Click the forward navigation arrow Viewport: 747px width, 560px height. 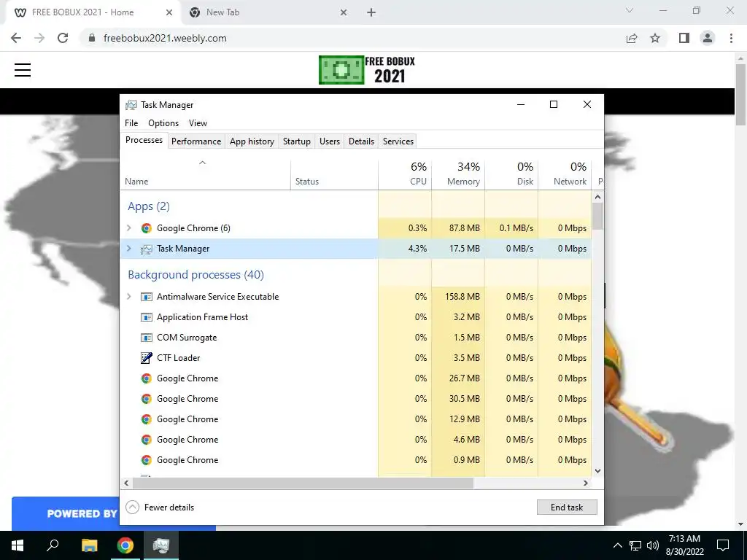click(39, 38)
